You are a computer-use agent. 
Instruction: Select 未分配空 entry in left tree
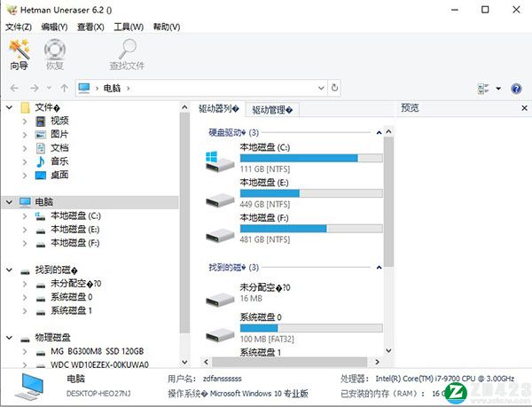(x=76, y=284)
